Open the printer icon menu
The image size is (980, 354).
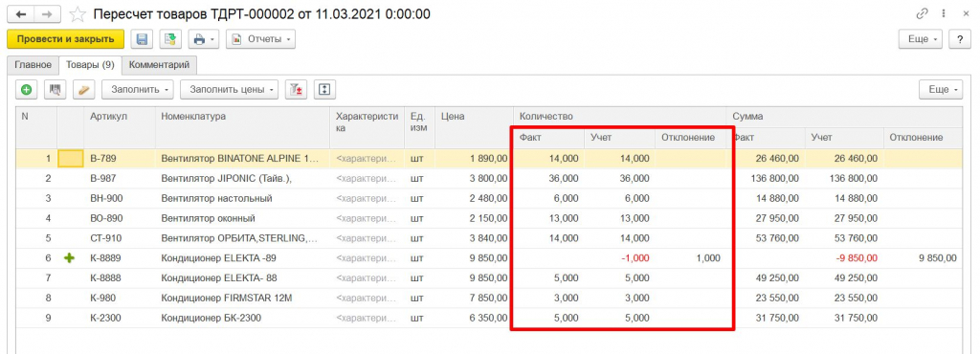point(203,39)
